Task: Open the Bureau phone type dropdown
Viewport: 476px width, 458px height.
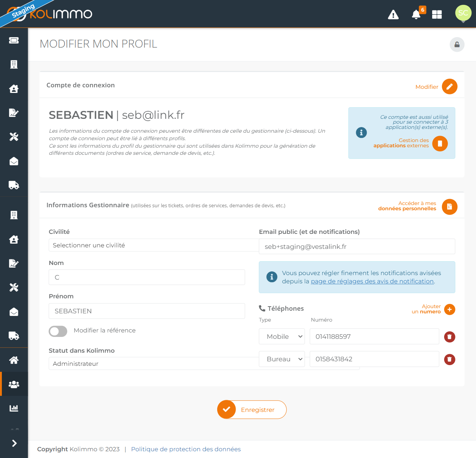Action: 282,359
